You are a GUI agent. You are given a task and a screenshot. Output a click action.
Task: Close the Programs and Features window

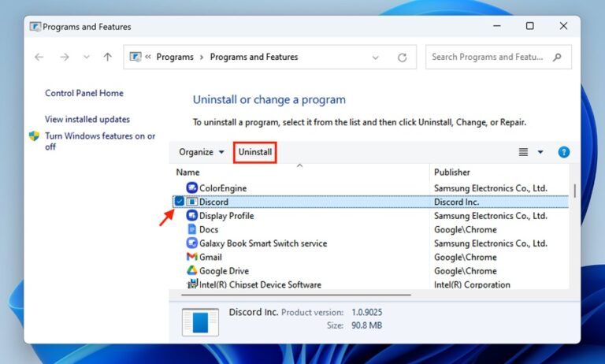click(x=563, y=26)
